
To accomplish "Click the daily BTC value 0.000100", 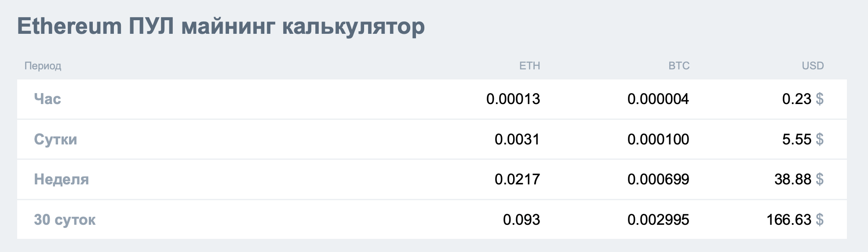I will (x=658, y=140).
